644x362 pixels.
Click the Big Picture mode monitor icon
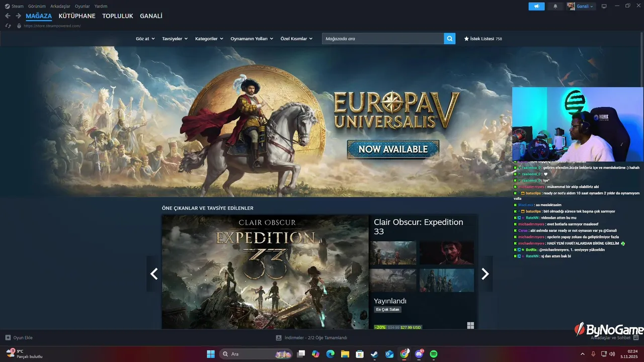pyautogui.click(x=604, y=6)
